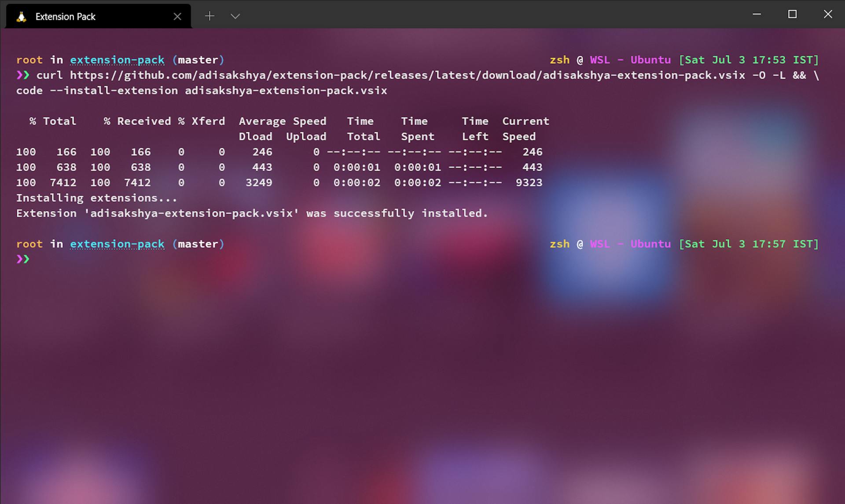
Task: Click the Tux penguin icon on the tab
Action: point(21,16)
